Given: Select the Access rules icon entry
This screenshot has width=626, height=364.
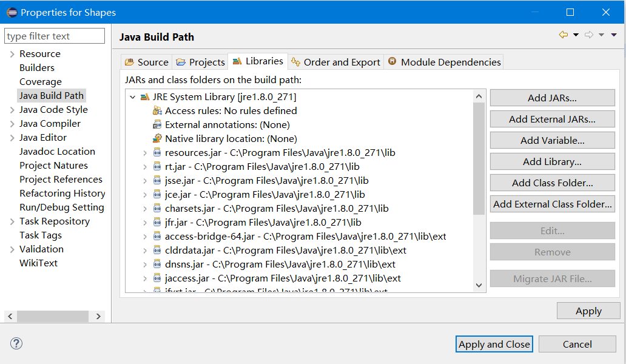Looking at the screenshot, I should [x=157, y=110].
